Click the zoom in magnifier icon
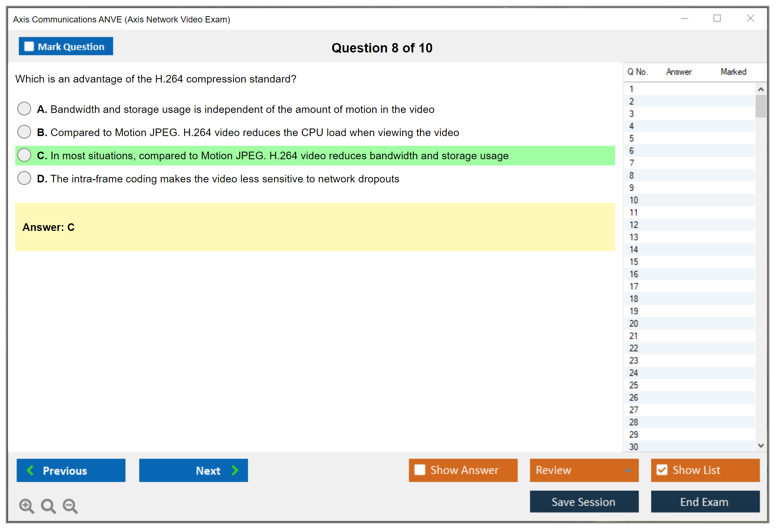 pos(26,506)
